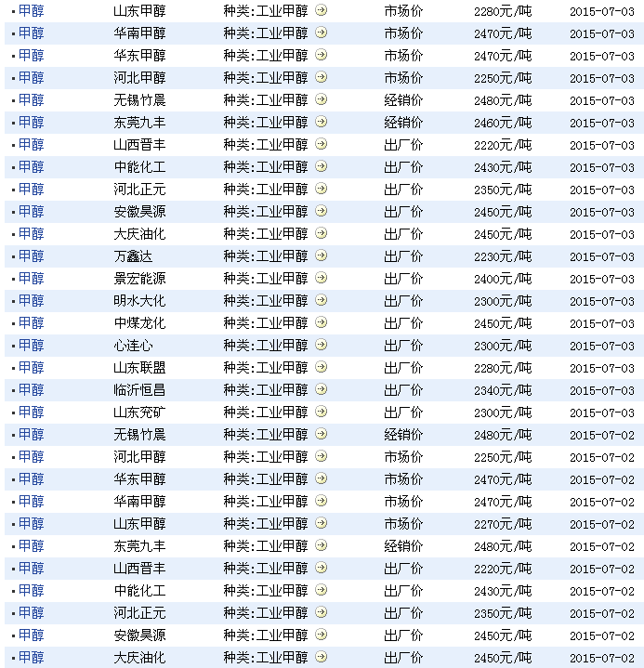Select the company name 心连心
644x668 pixels.
click(133, 345)
